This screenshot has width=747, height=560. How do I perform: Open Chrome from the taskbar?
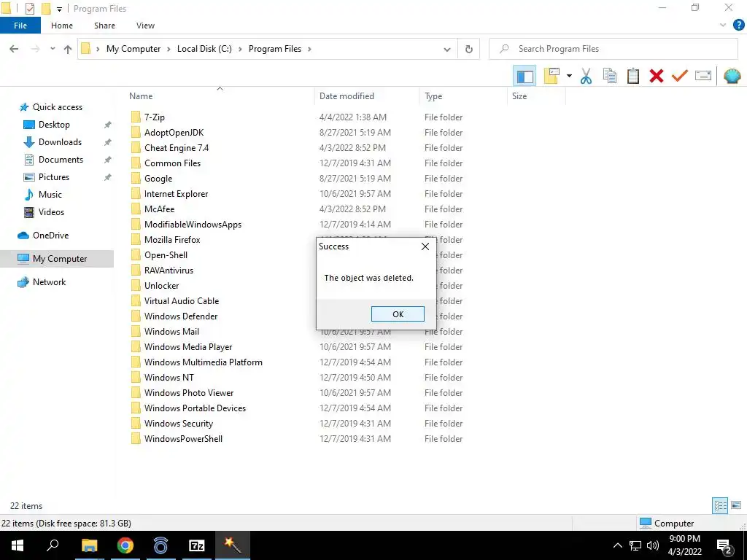point(125,545)
